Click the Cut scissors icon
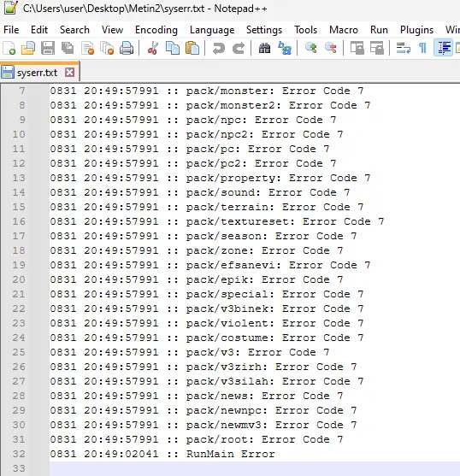The height and width of the screenshot is (476, 460). 153,48
